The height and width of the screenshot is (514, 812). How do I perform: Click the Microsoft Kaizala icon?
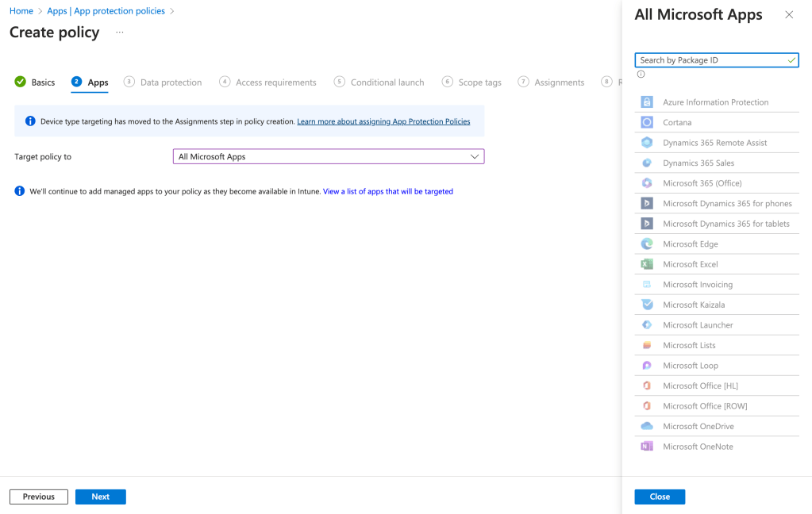pyautogui.click(x=647, y=305)
